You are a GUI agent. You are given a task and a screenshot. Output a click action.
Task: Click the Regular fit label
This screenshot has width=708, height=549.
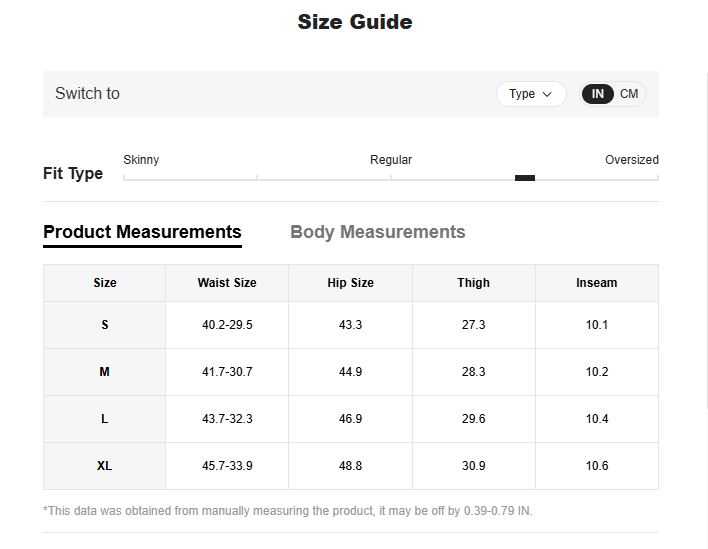(x=391, y=160)
